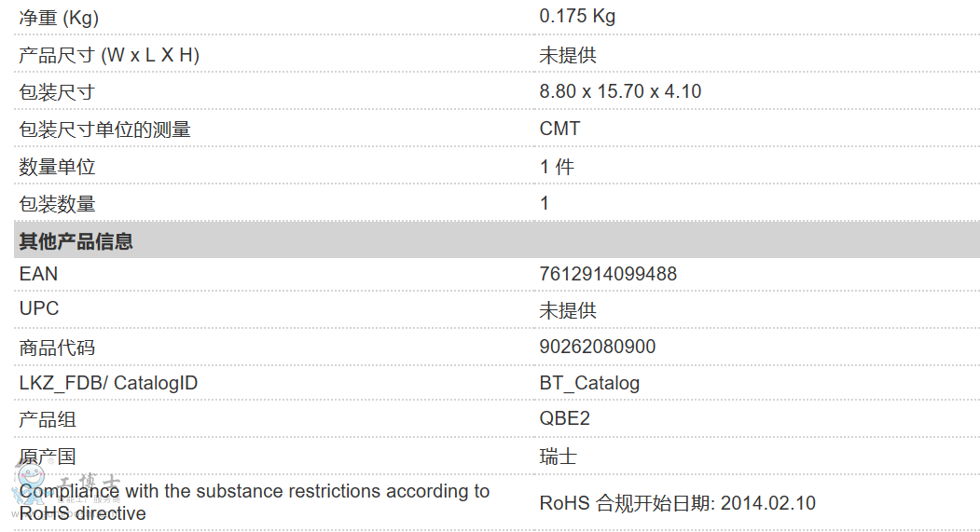Select the 净重 (Kg) row label
The width and height of the screenshot is (980, 532).
tap(59, 18)
